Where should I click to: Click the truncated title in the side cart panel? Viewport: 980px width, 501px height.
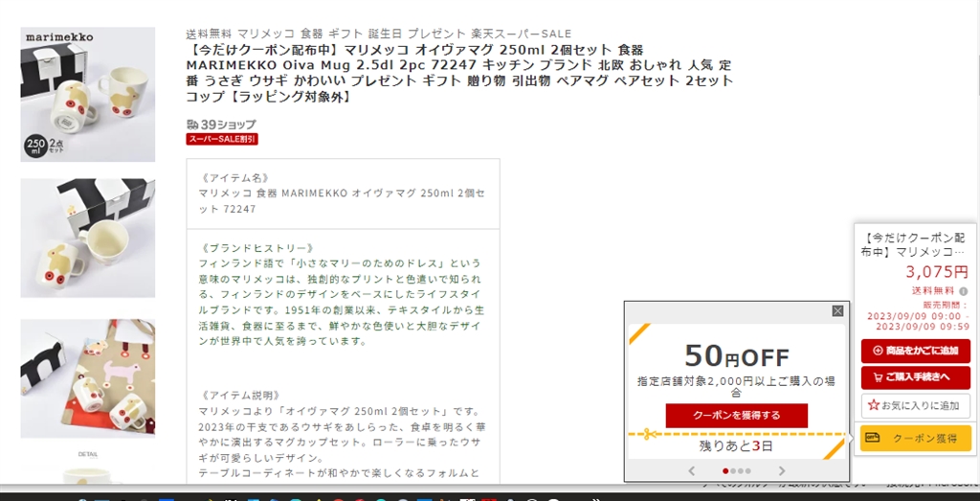[915, 245]
